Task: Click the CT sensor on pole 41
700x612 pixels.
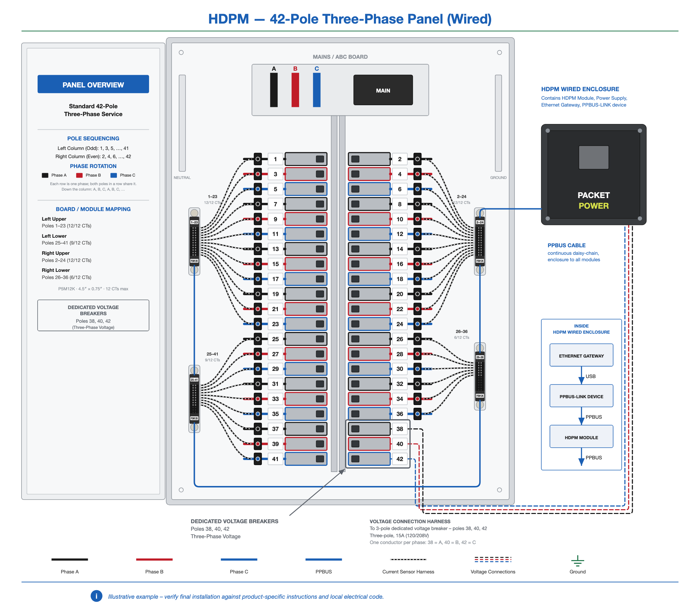Action: [258, 459]
